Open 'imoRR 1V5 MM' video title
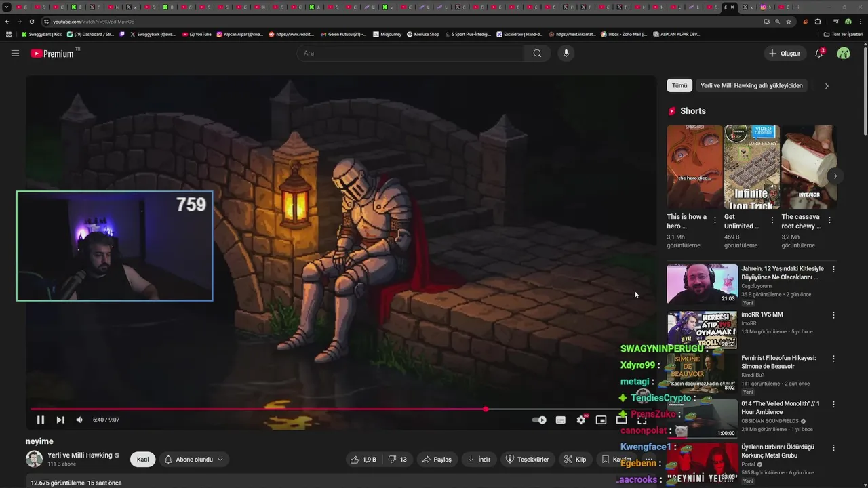This screenshot has width=868, height=488. click(762, 314)
